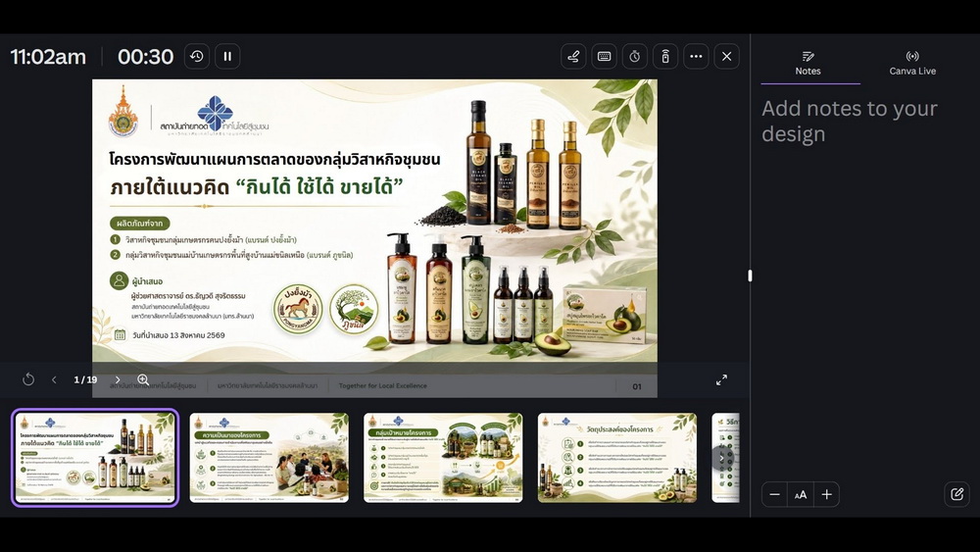Click the AA font size indicator
Screen dimensions: 980x552
(801, 494)
